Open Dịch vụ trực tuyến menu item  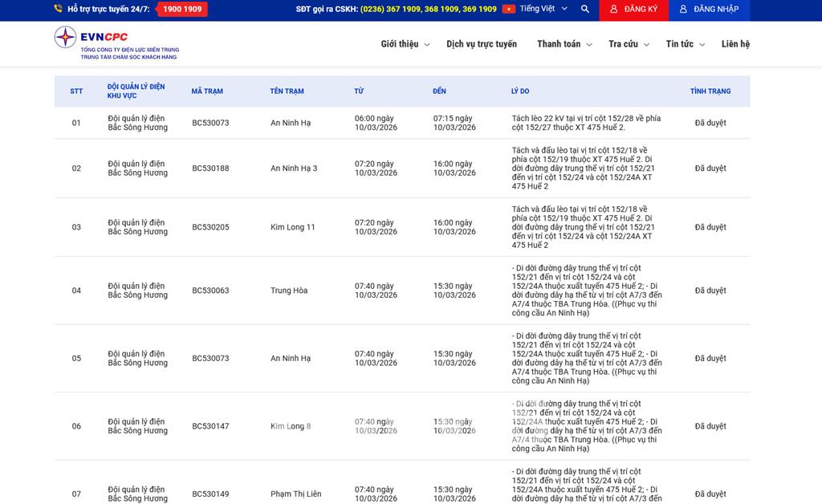482,44
